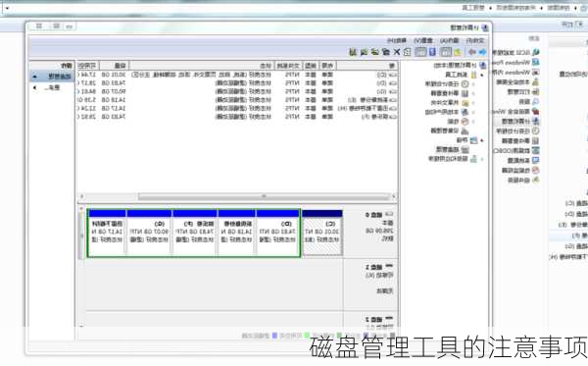Click the blue Help book toolbar icon
The height and width of the screenshot is (366, 588).
pyautogui.click(x=432, y=52)
